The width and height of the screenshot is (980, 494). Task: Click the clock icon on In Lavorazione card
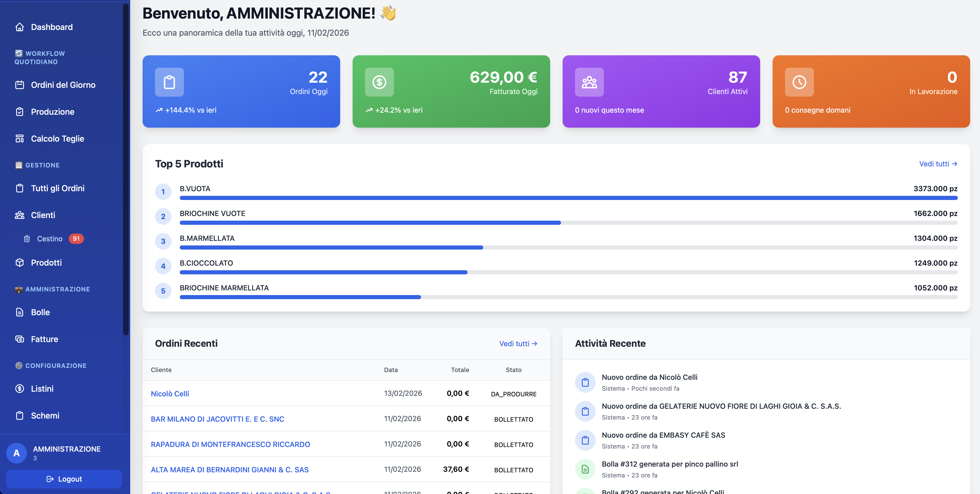pyautogui.click(x=799, y=82)
